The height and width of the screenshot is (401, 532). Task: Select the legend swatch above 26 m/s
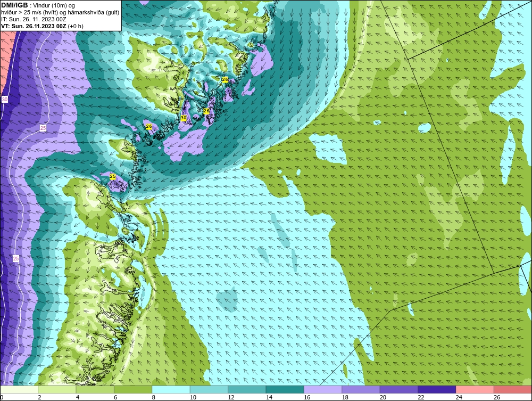coord(513,389)
